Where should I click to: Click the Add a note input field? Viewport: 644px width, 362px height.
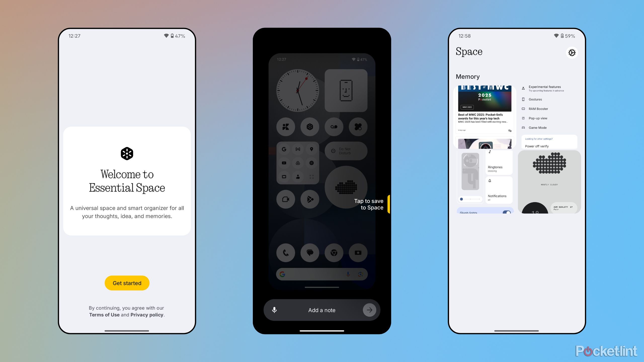point(321,310)
